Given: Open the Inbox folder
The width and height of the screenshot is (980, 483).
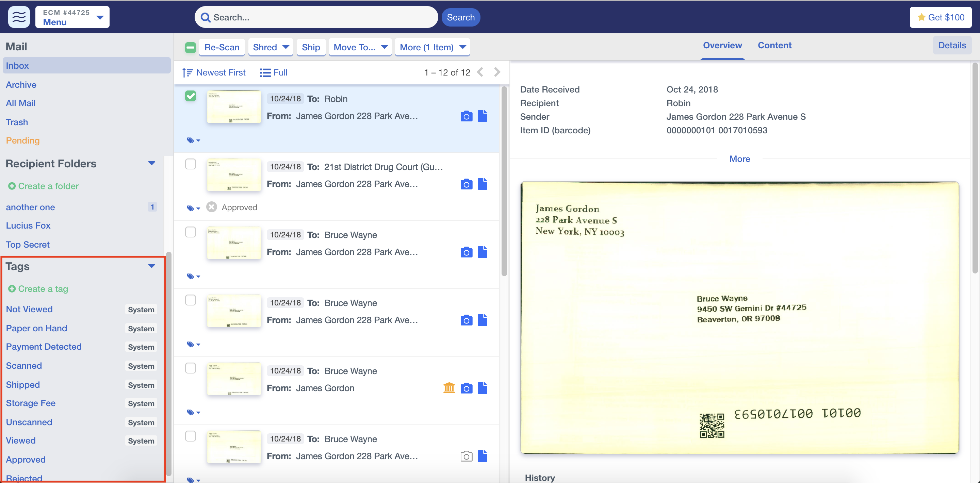Looking at the screenshot, I should [x=86, y=65].
